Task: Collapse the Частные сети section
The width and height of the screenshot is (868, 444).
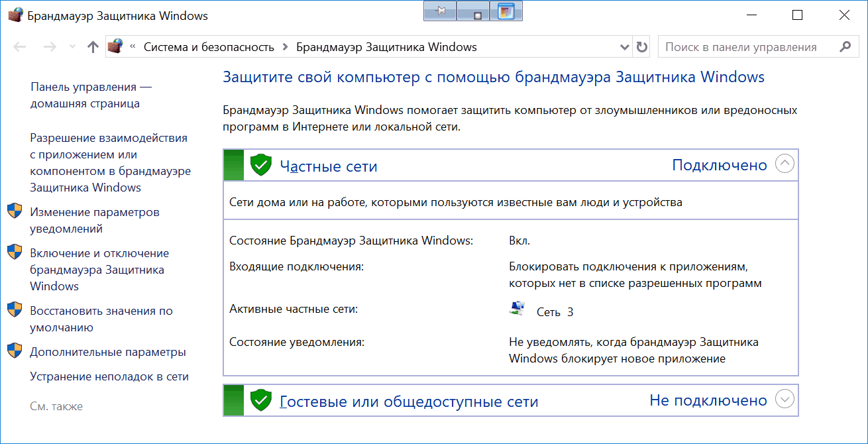Action: coord(785,164)
